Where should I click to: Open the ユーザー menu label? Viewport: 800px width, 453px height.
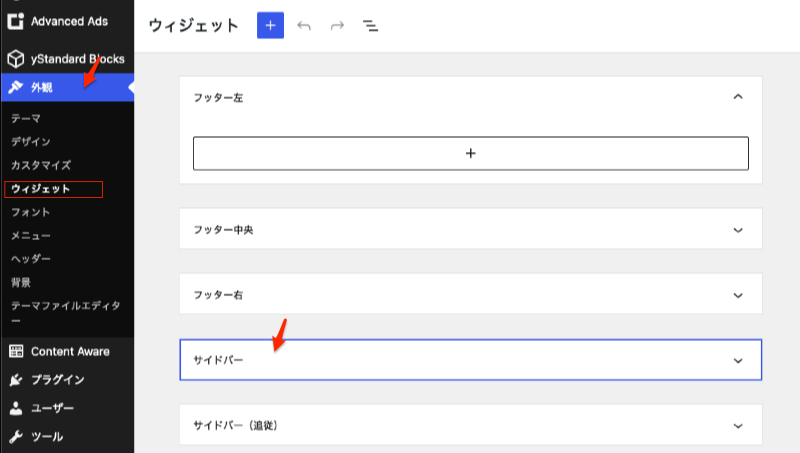coord(53,408)
